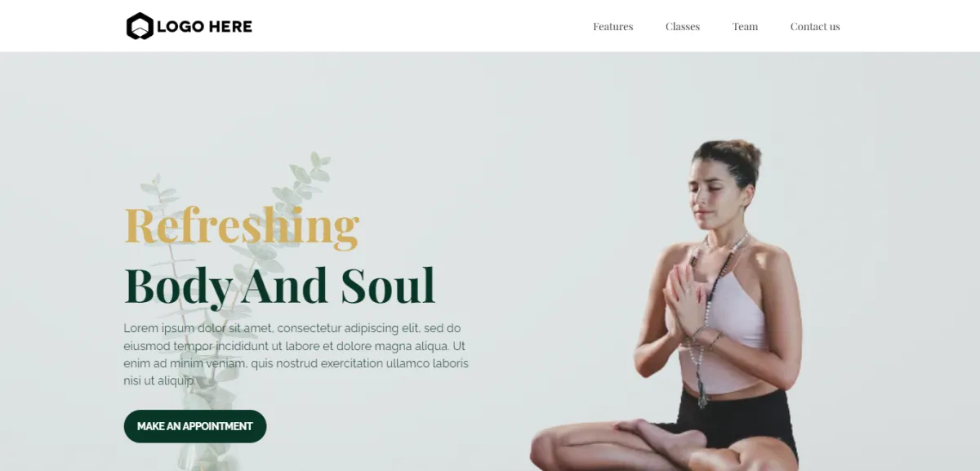Click the woman's praying hands
Screen dimensions: 980x471
(683, 298)
